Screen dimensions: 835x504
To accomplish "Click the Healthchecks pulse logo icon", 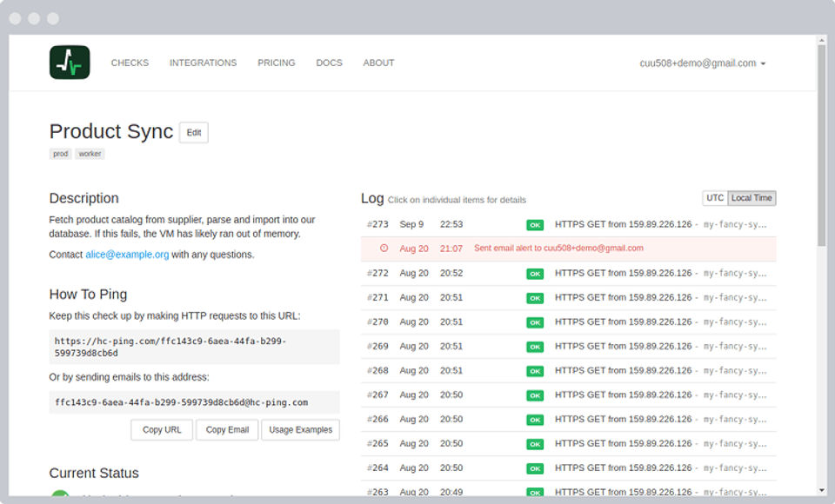I will pos(70,63).
